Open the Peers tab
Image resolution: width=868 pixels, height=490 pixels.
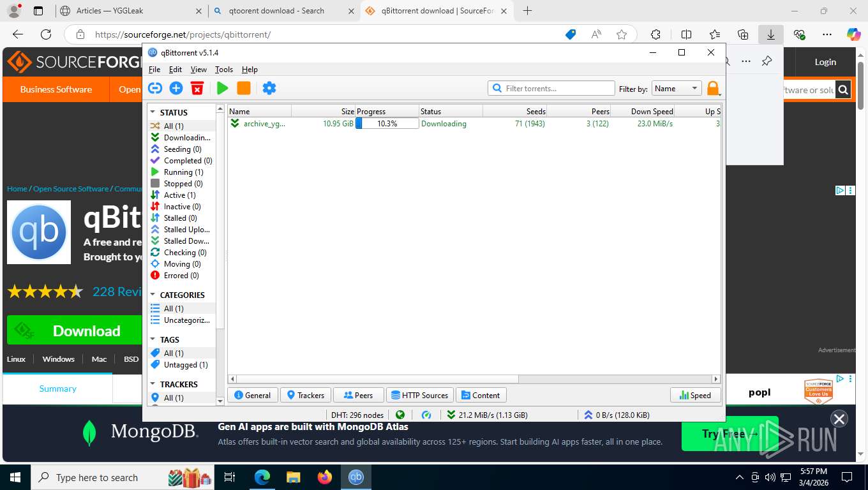(359, 395)
